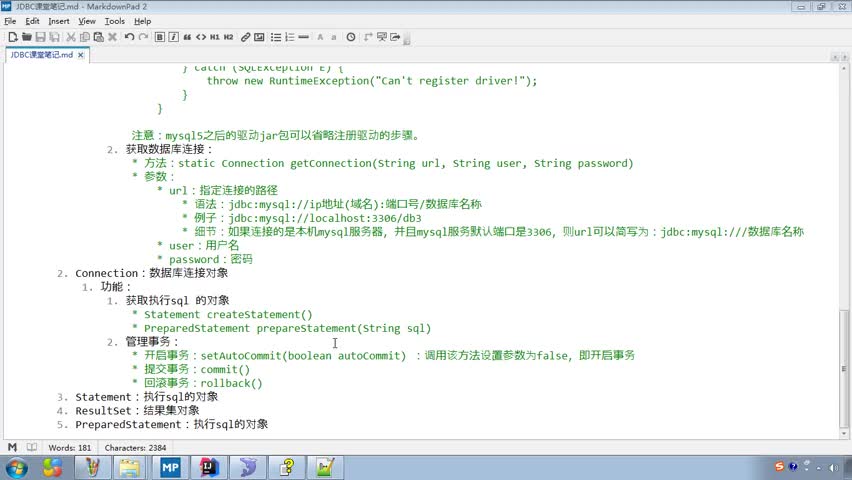
Task: Open the Windows Start menu
Action: 16,467
